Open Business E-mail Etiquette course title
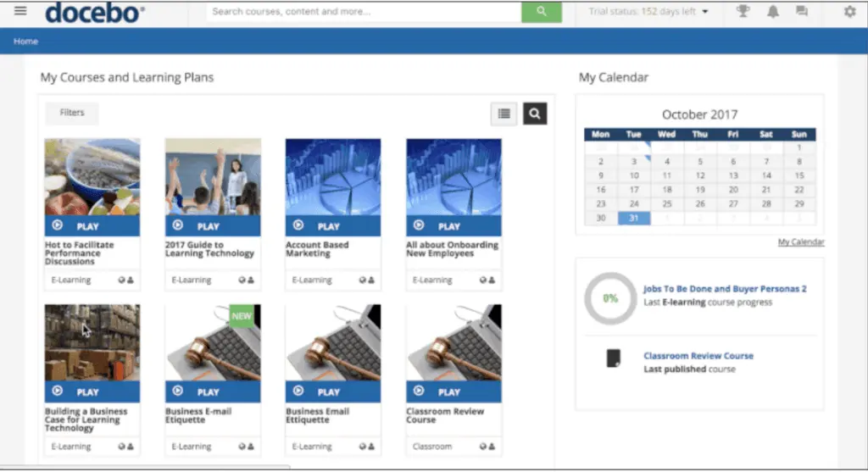 coord(198,415)
